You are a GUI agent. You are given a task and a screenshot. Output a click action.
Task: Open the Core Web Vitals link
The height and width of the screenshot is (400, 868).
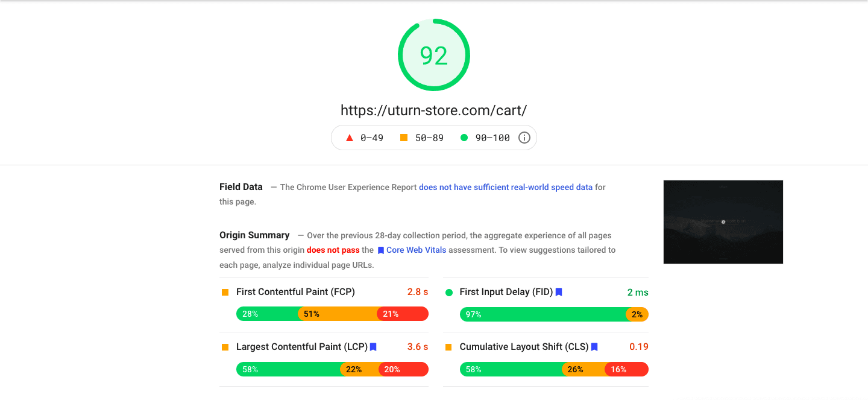(417, 250)
